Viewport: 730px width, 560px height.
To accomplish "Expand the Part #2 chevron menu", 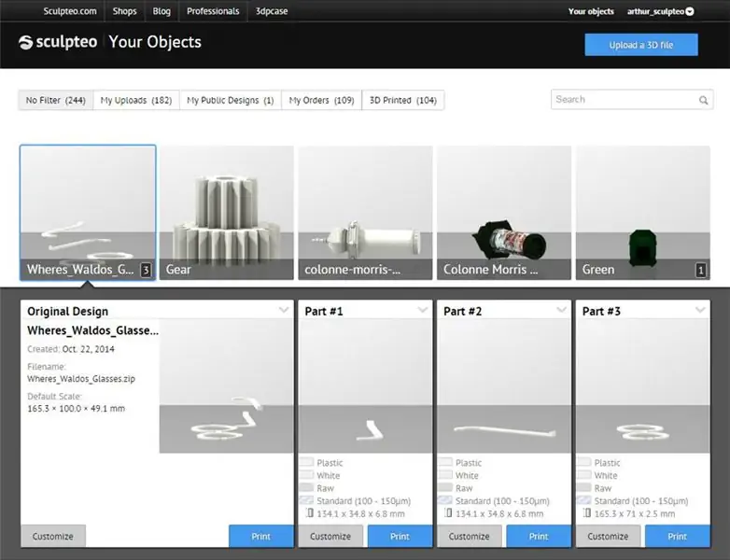I will [x=561, y=310].
